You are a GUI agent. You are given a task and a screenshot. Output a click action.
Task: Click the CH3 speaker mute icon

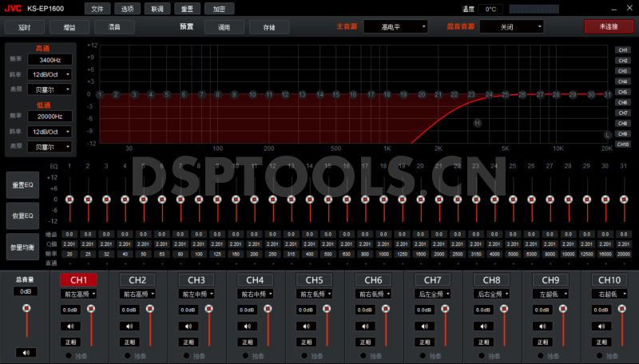187,326
